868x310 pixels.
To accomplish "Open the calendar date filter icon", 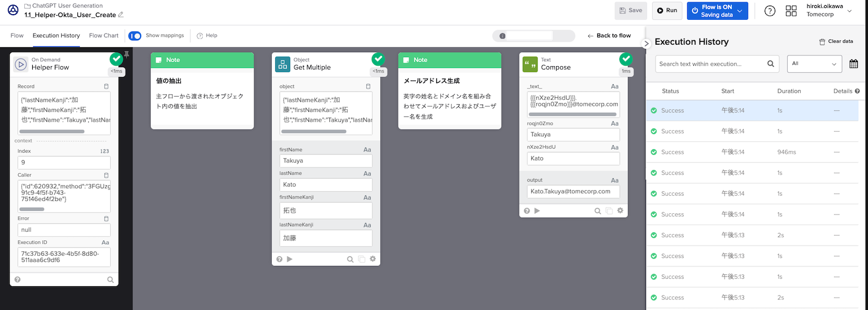I will (853, 64).
